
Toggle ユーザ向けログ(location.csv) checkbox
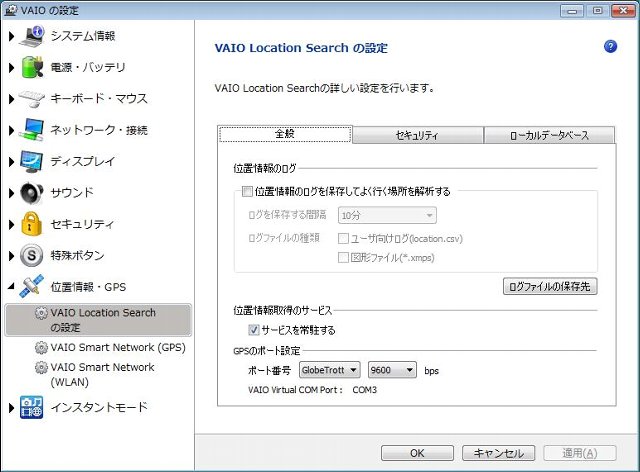pyautogui.click(x=343, y=238)
